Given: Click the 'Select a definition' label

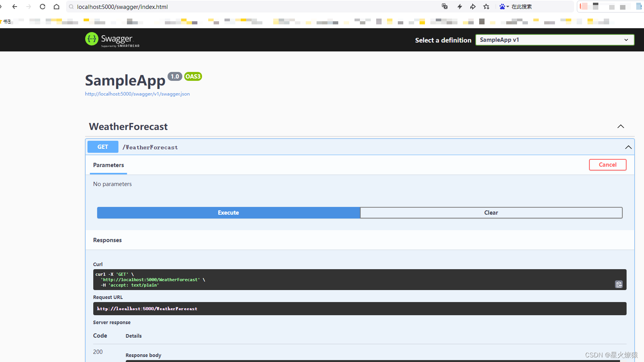Looking at the screenshot, I should coord(443,40).
